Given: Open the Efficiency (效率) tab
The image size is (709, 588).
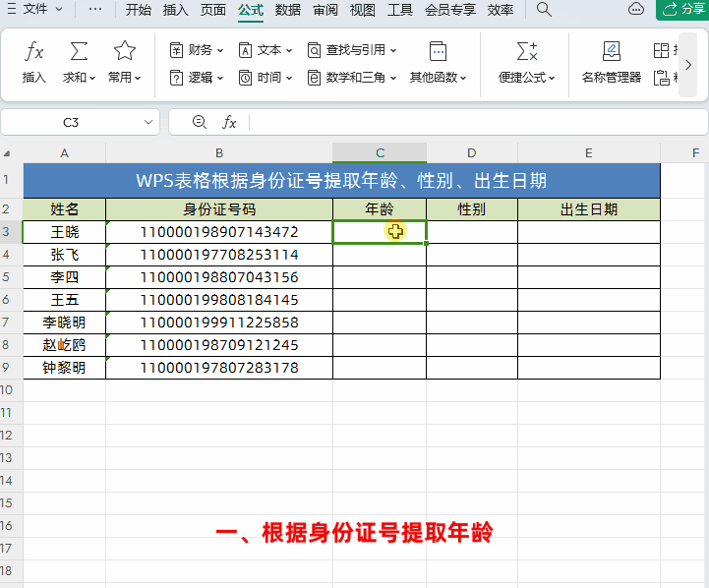Looking at the screenshot, I should (x=501, y=10).
